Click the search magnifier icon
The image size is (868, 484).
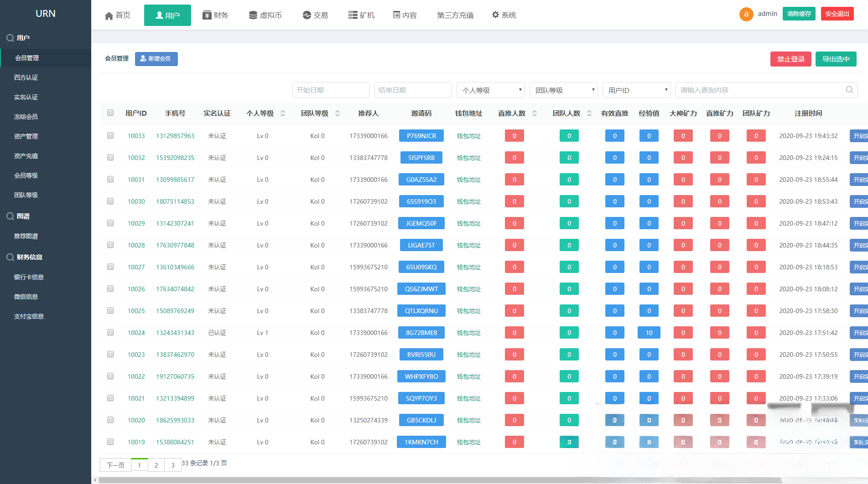[x=849, y=90]
